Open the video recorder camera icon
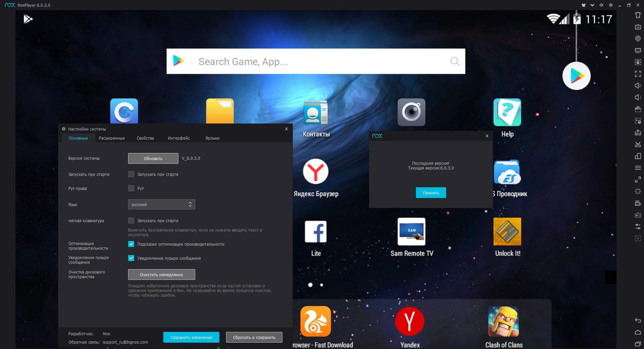This screenshot has width=644, height=349. (638, 203)
